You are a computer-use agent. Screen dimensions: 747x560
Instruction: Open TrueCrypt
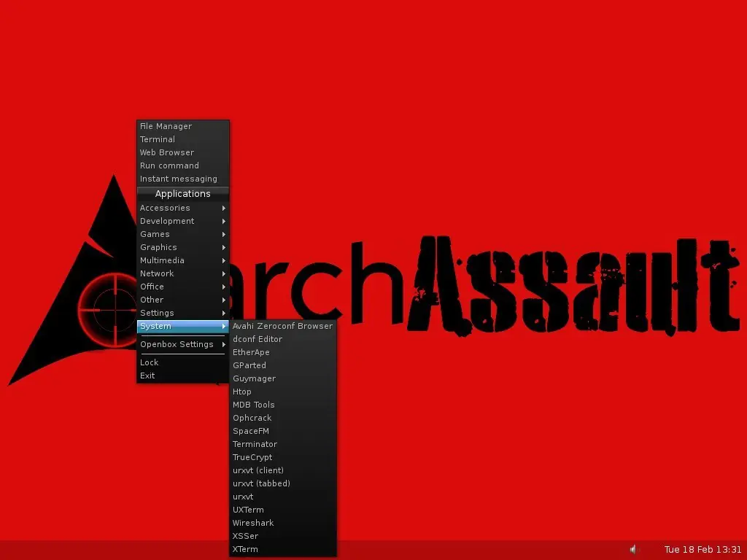click(x=283, y=457)
